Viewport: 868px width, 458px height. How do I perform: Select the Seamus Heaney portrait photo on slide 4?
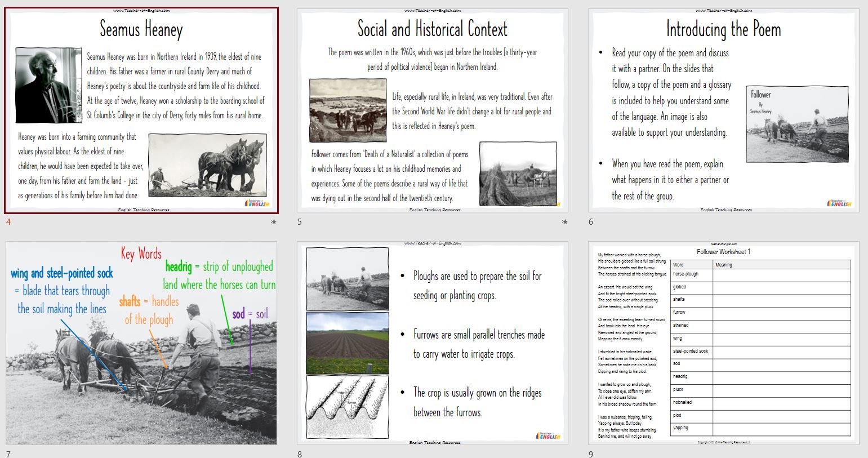coord(48,85)
